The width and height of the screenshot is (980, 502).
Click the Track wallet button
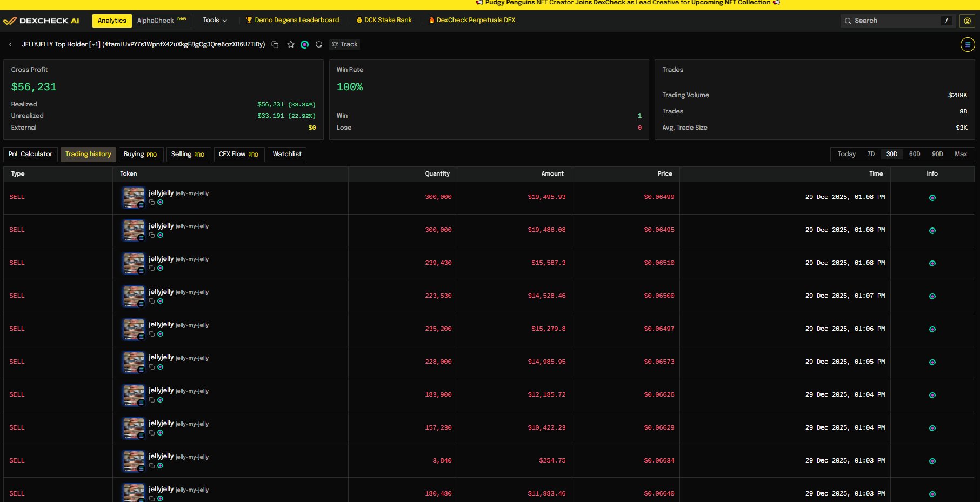(344, 45)
